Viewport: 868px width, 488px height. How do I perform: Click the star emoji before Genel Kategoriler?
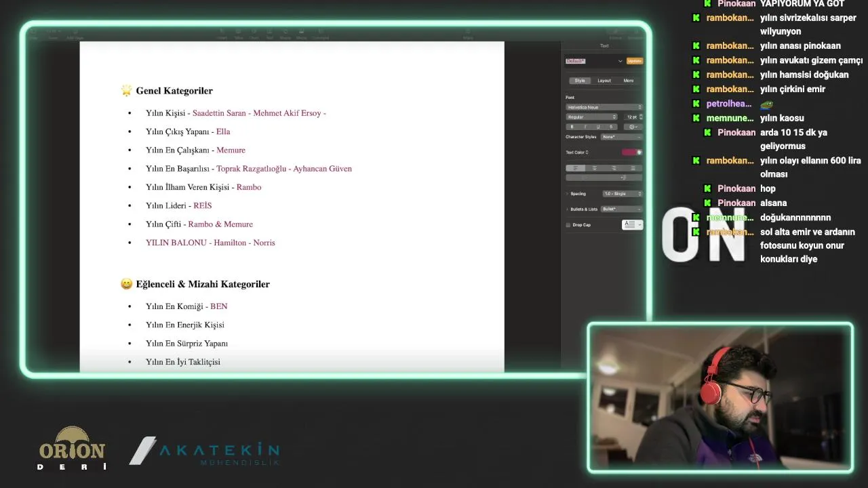coord(126,90)
